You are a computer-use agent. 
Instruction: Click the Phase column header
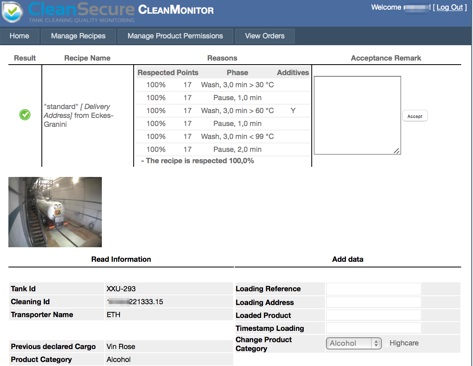237,73
